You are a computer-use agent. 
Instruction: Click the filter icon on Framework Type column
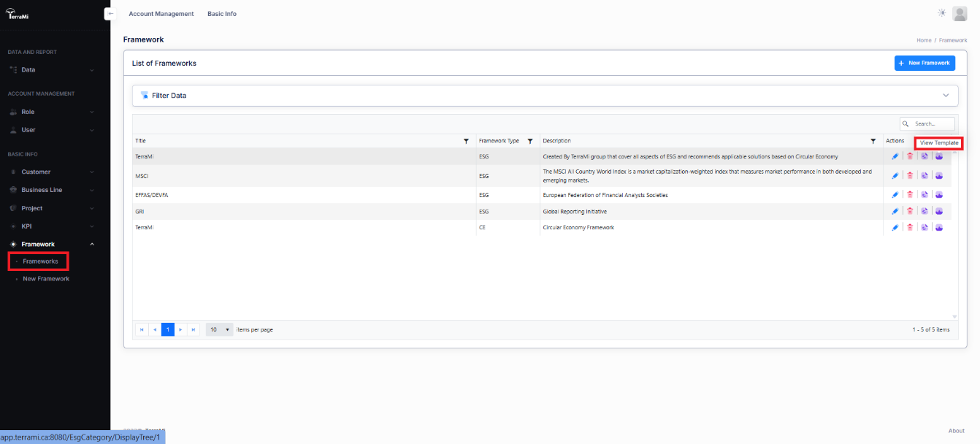530,141
